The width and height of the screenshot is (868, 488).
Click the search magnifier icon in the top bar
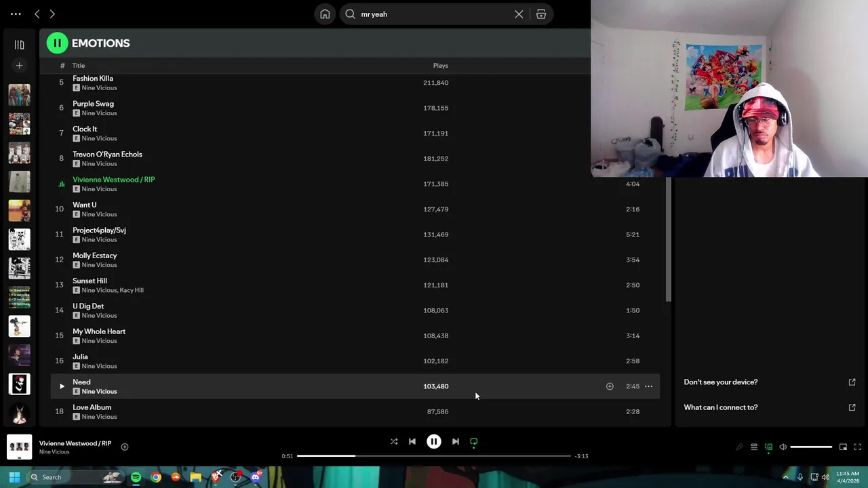pyautogui.click(x=350, y=14)
